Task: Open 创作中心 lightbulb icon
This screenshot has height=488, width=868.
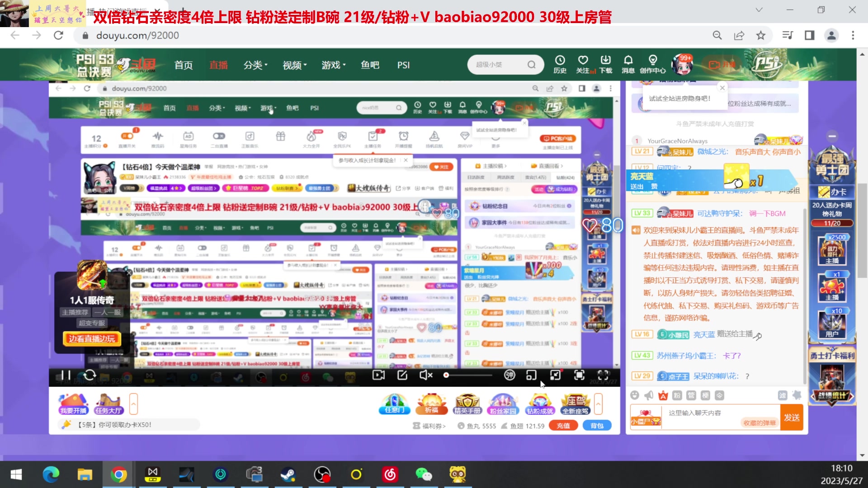Action: coord(652,64)
